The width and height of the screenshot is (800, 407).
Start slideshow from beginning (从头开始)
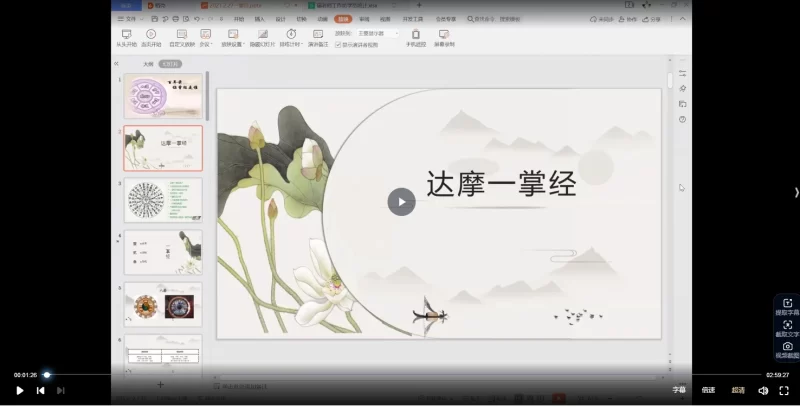pyautogui.click(x=126, y=37)
